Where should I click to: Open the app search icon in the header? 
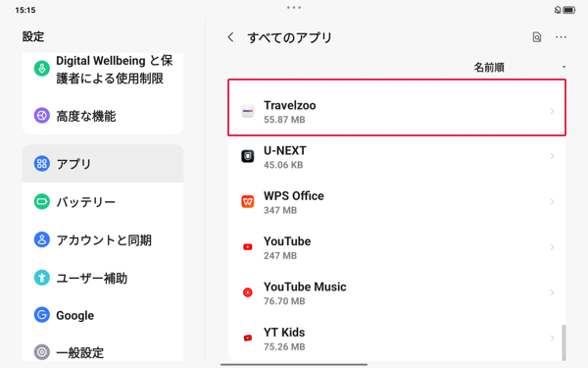coord(537,37)
